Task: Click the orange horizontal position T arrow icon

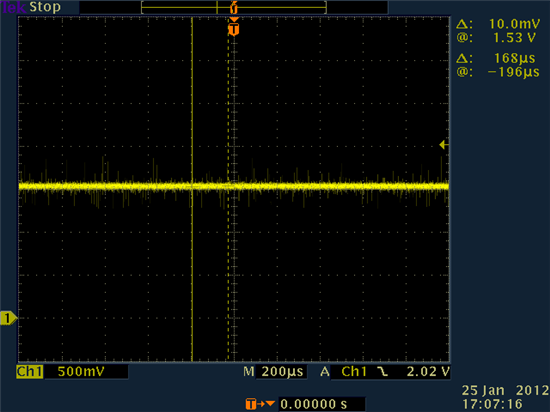Action: point(260,404)
